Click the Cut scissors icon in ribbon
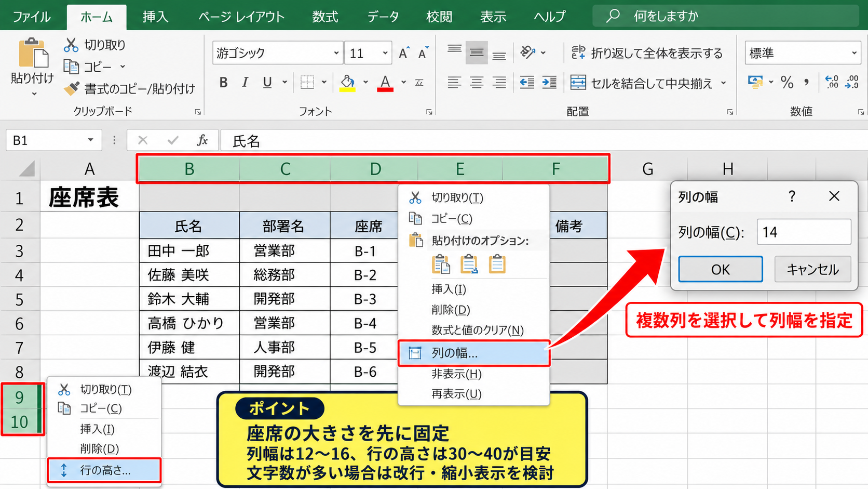This screenshot has width=868, height=489. tap(71, 45)
